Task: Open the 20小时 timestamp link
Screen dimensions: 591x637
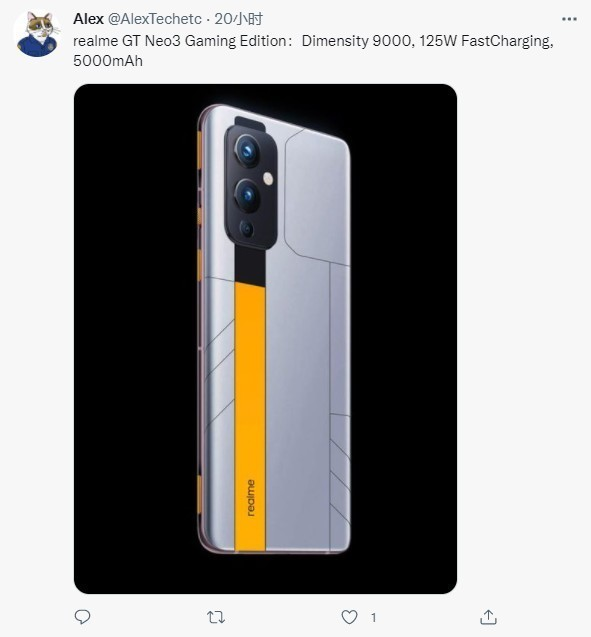Action: click(238, 19)
